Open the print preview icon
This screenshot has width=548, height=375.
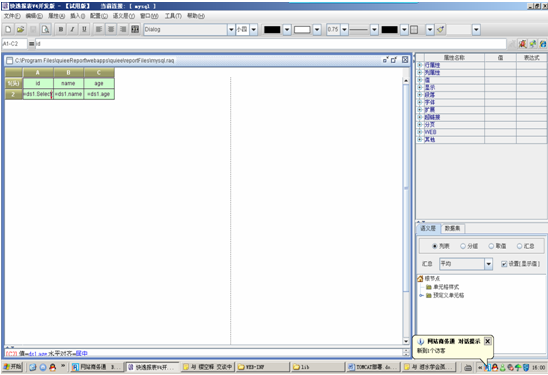pyautogui.click(x=45, y=29)
